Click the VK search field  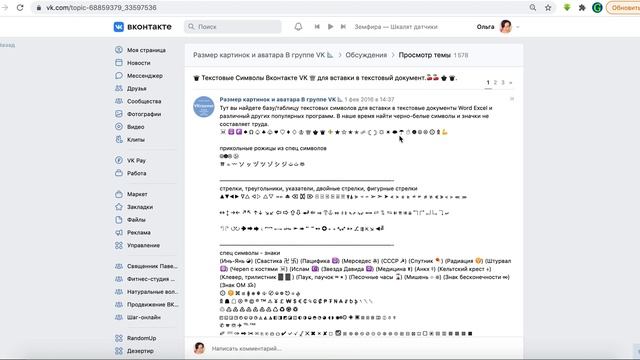pos(233,27)
